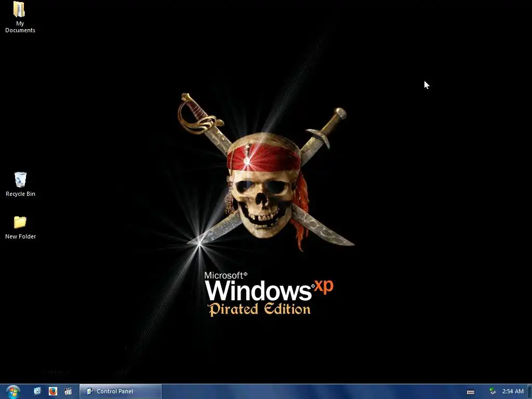Click the 2:54 AM system clock

click(513, 391)
